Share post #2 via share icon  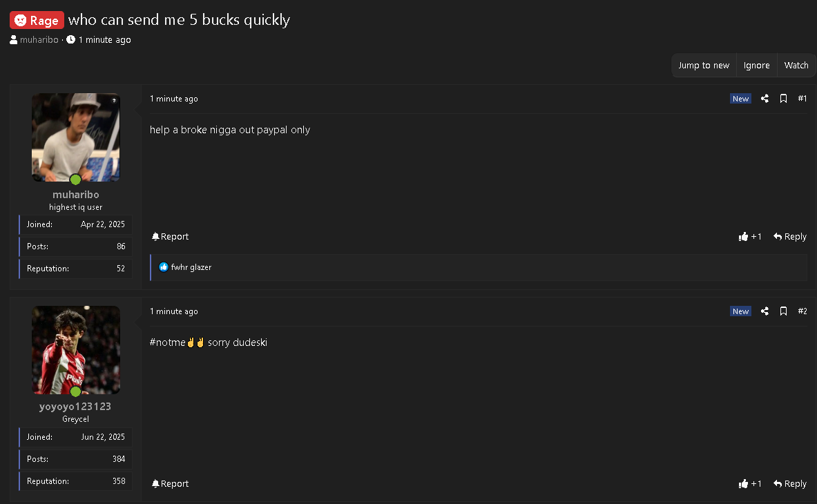click(765, 311)
